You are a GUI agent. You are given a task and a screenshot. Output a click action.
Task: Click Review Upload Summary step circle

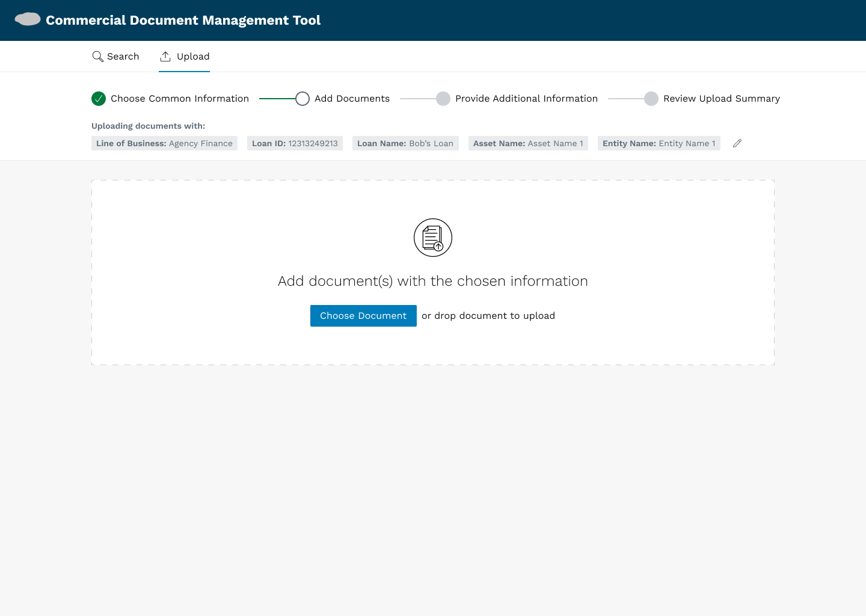651,99
